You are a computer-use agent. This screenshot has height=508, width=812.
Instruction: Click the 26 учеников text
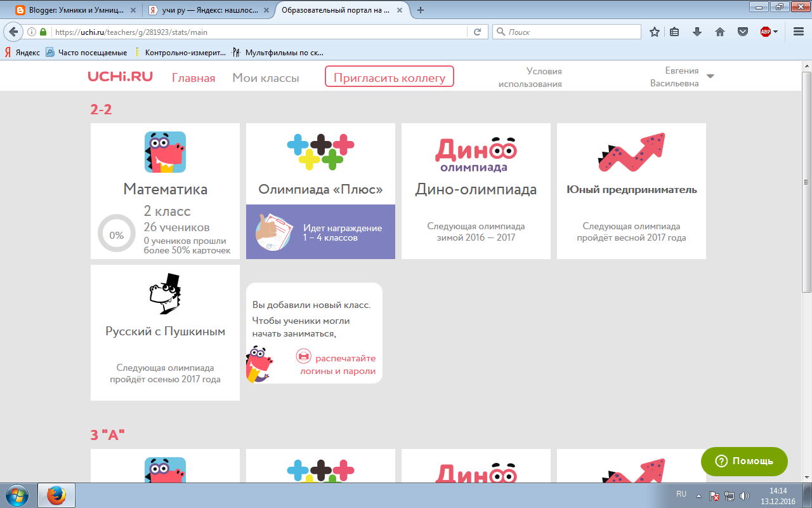[x=176, y=227]
